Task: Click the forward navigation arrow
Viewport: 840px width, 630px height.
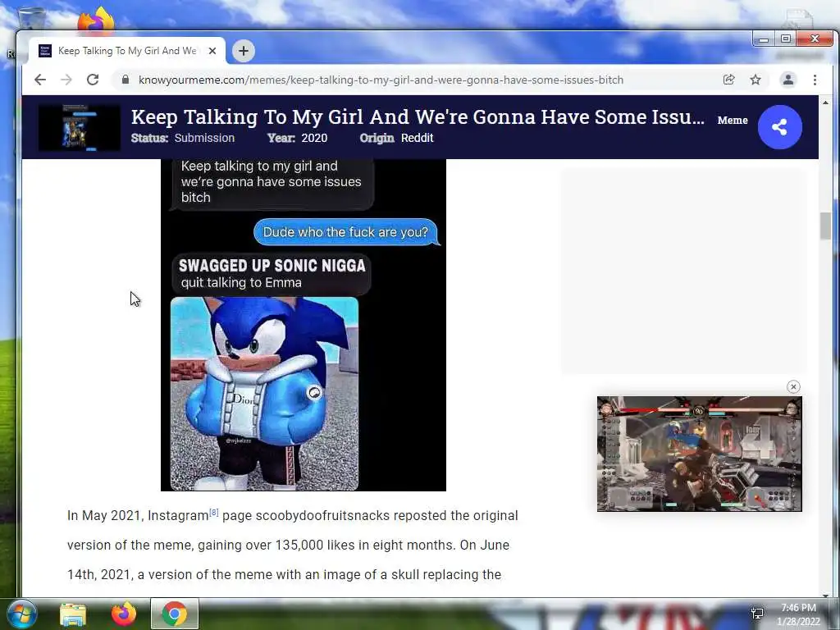Action: (66, 80)
